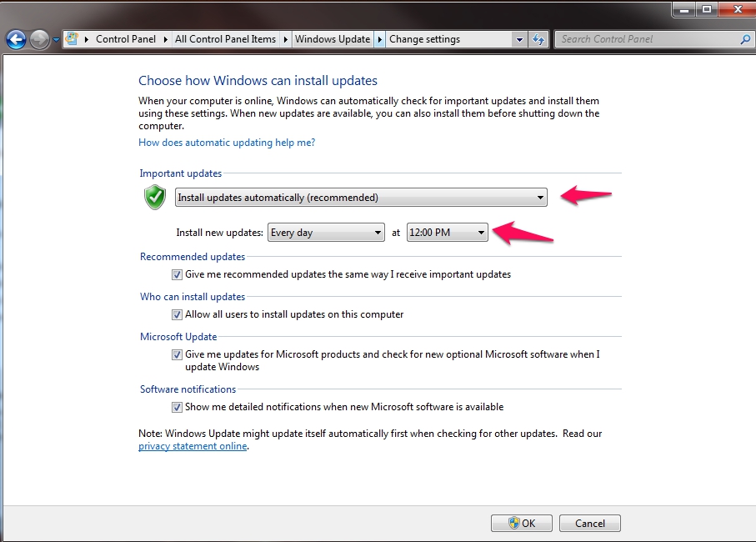Click the Back navigation arrow button
This screenshot has height=542, width=756.
16,39
